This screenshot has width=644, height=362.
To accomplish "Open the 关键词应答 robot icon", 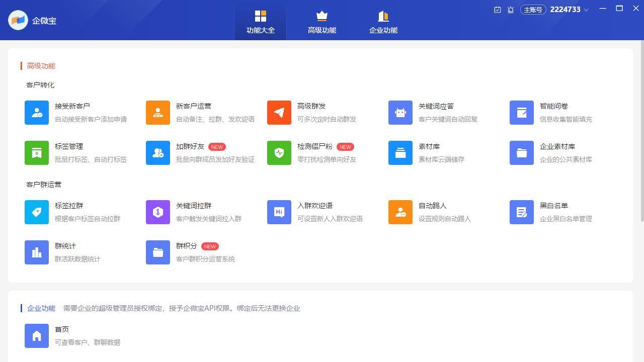I will tap(400, 113).
